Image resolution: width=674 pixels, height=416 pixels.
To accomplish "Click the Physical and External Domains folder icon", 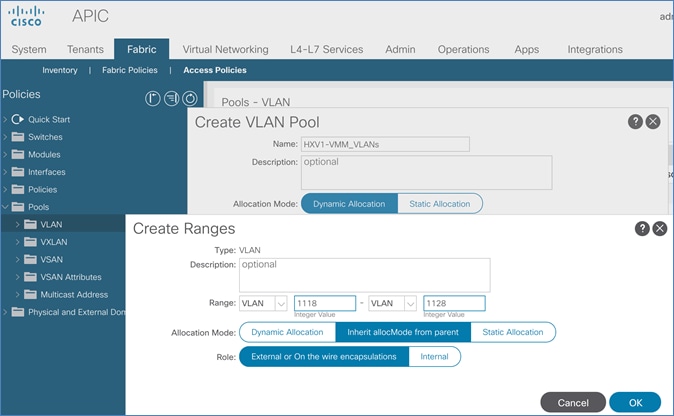I will (18, 312).
